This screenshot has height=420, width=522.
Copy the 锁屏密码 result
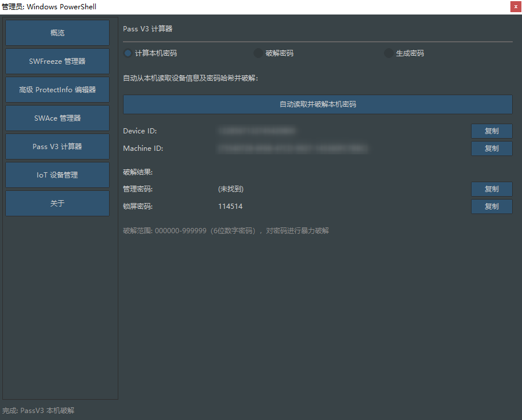pos(492,206)
